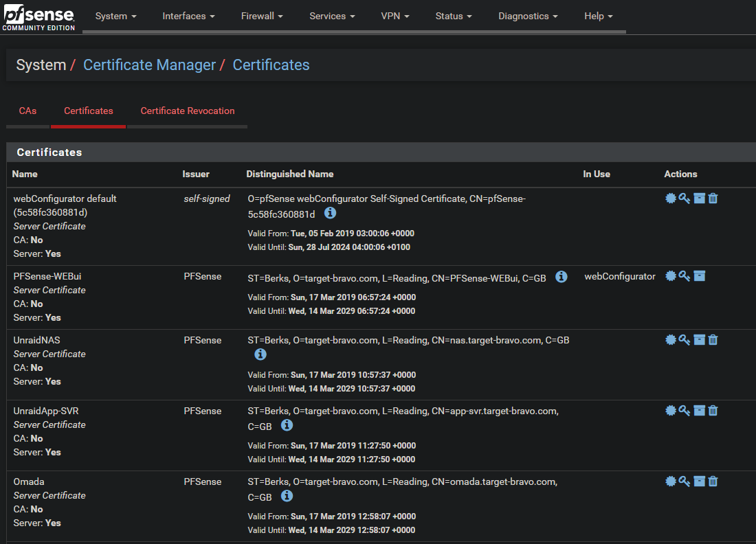Open the System dropdown menu

pyautogui.click(x=115, y=16)
